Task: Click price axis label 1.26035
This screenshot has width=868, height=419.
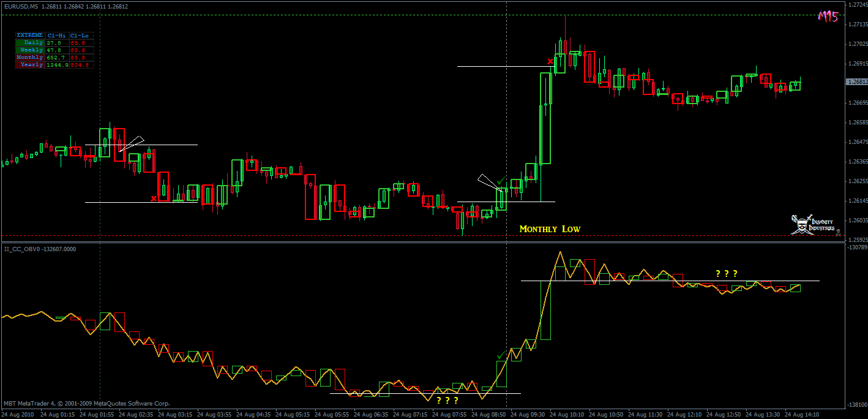Action: 858,221
